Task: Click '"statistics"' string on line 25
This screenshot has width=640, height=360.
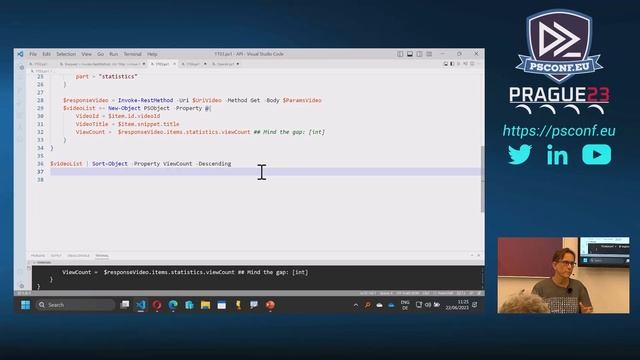Action: (x=118, y=76)
